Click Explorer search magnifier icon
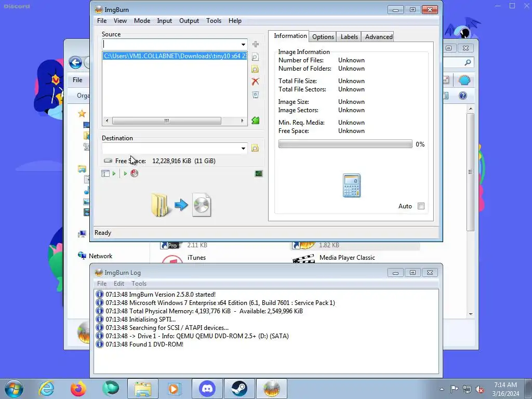 point(468,62)
